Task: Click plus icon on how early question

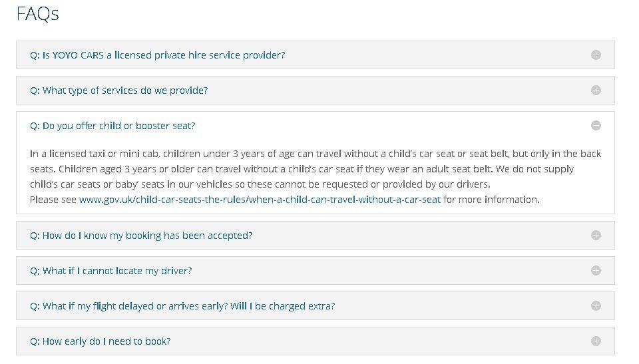Action: point(596,341)
